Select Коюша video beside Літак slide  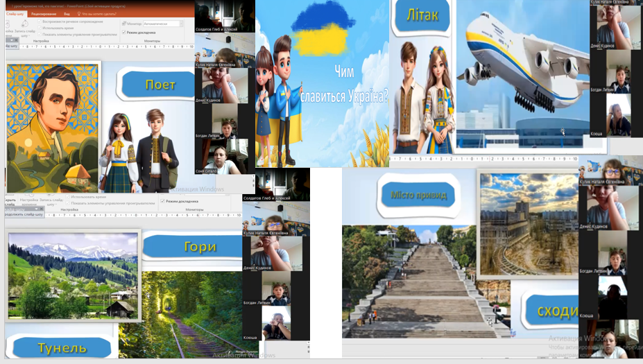point(619,115)
